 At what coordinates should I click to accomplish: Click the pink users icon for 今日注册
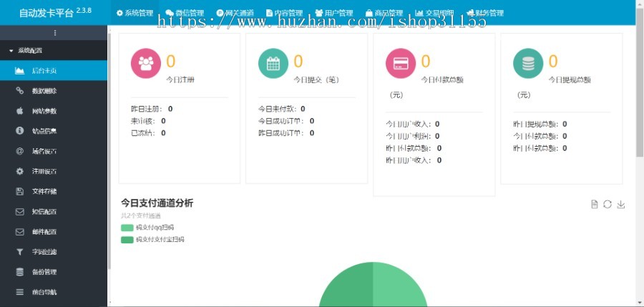pos(146,63)
